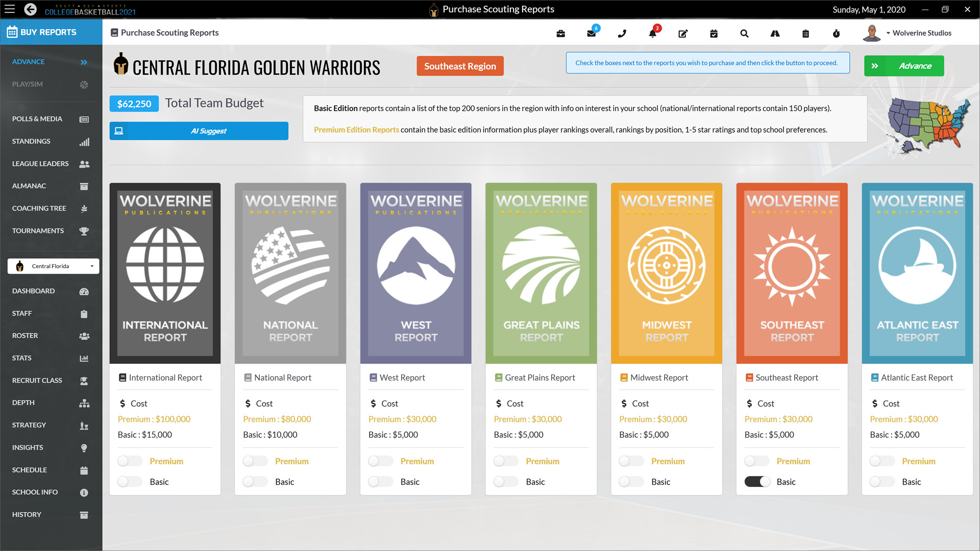The image size is (980, 551).
Task: Enable the Basic toggle on the National Report
Action: (255, 481)
